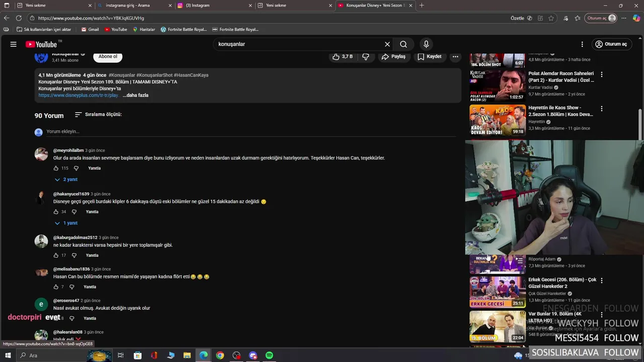Focus the Yorum ekleyin comment field
644x362 pixels.
pos(251,132)
